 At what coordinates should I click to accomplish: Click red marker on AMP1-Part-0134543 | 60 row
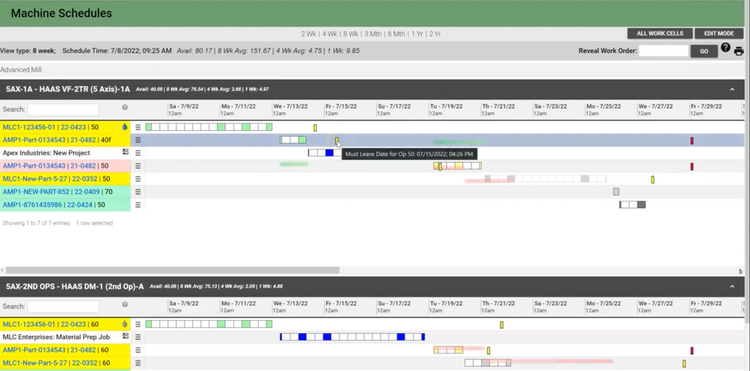coord(692,350)
